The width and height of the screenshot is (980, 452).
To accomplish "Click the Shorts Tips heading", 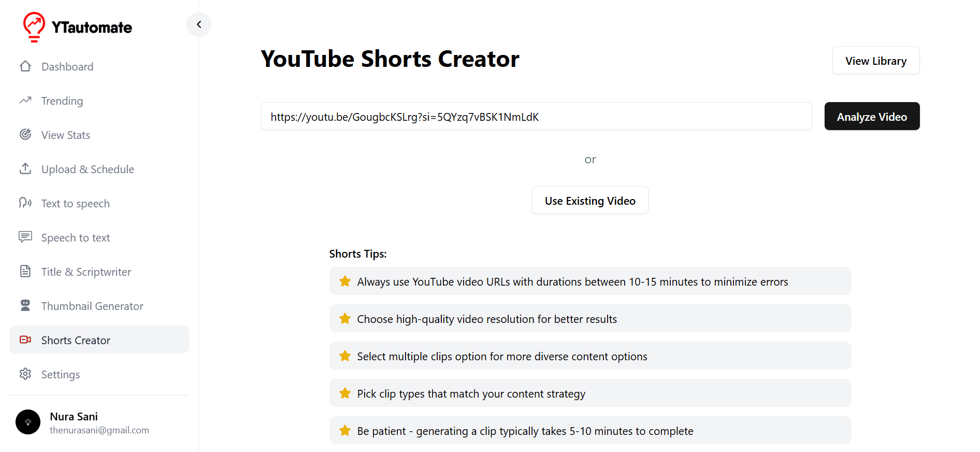I will click(x=358, y=254).
